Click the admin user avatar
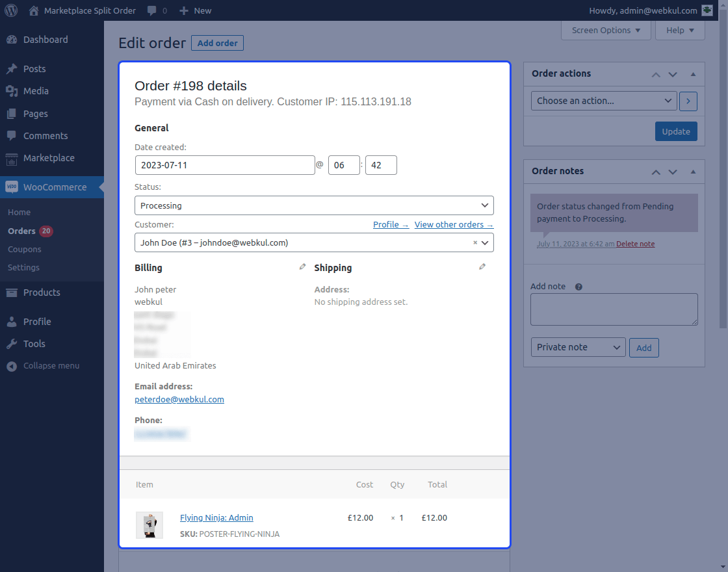 coord(707,10)
